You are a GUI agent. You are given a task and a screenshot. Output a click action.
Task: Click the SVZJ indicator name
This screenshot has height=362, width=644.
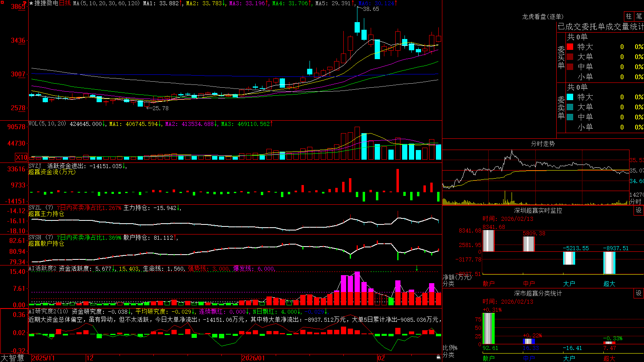[x=35, y=166]
